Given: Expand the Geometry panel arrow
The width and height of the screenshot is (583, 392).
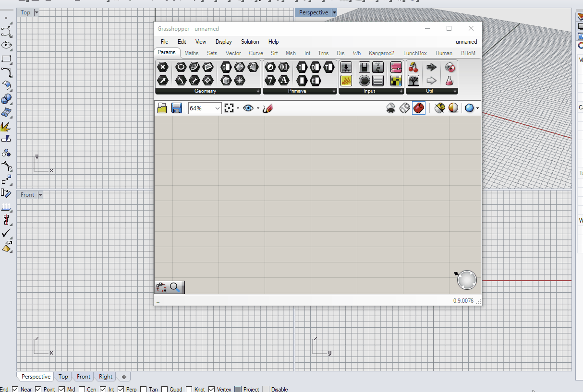Looking at the screenshot, I should click(x=258, y=91).
